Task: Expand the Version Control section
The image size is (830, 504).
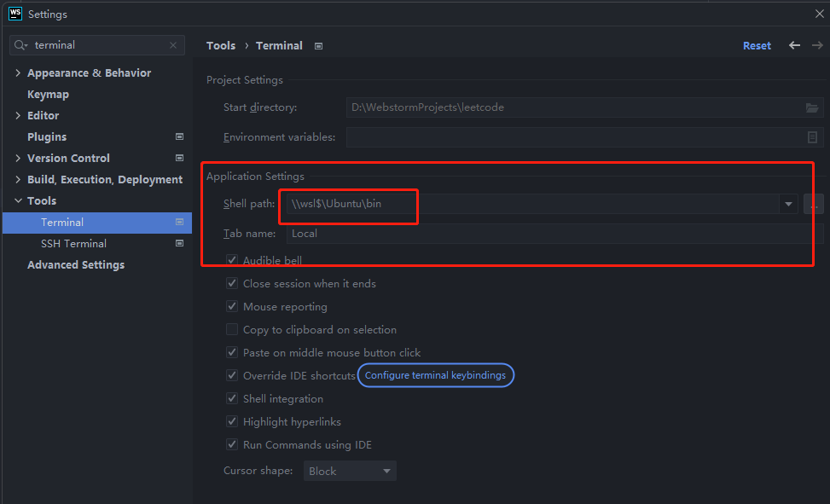Action: coord(18,158)
